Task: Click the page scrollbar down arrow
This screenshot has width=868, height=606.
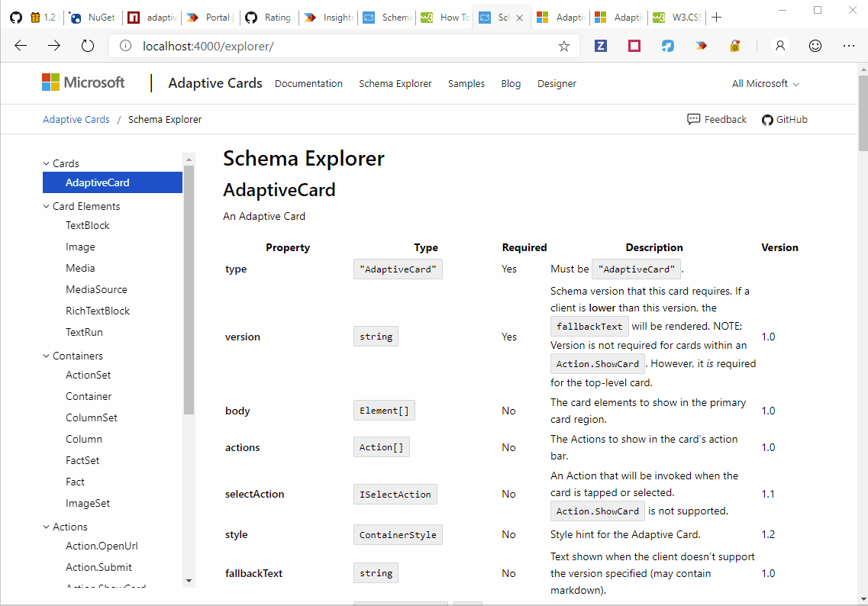Action: tap(863, 599)
